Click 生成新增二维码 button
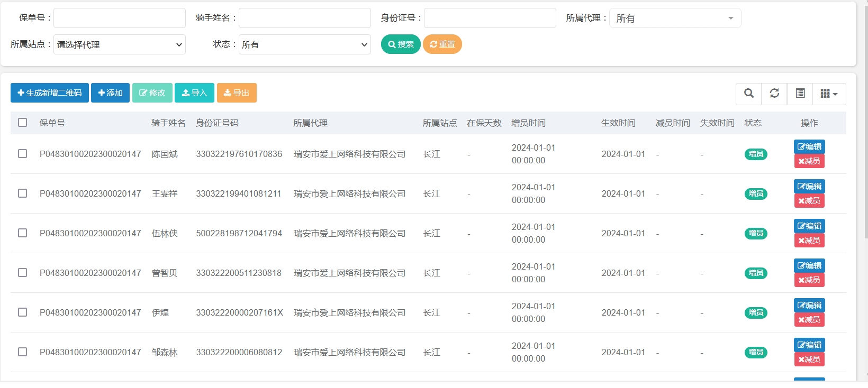This screenshot has width=868, height=388. pos(50,93)
